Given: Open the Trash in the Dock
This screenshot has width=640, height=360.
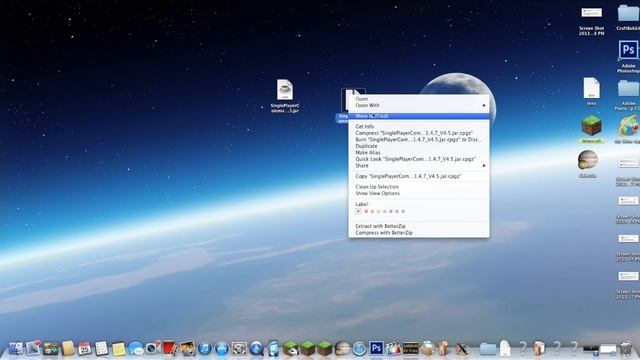Looking at the screenshot, I should tap(625, 349).
